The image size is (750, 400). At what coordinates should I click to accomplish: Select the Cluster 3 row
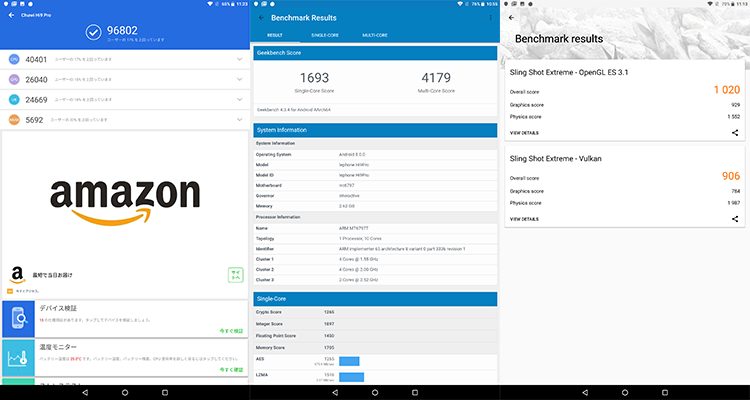[x=375, y=280]
